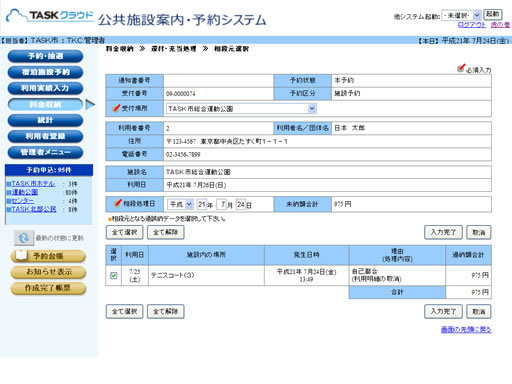
Task: Click the 予約申込:95件 header
Action: point(49,170)
